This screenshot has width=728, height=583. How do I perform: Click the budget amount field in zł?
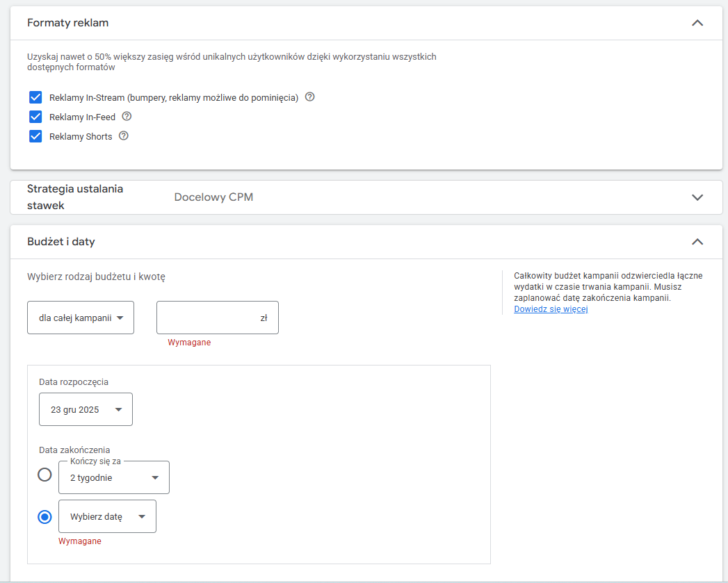(209, 318)
